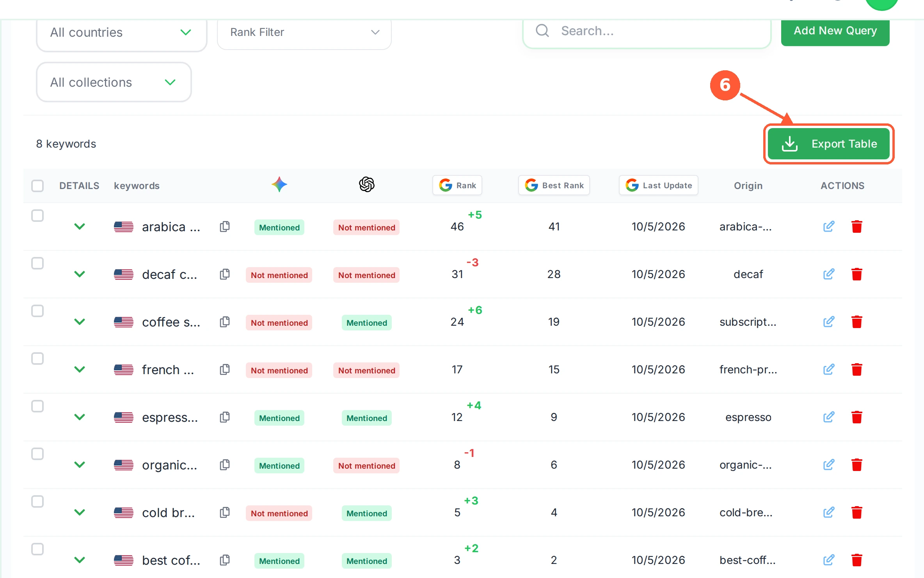Check the coffee subscription row checkbox
This screenshot has width=924, height=578.
pos(37,311)
